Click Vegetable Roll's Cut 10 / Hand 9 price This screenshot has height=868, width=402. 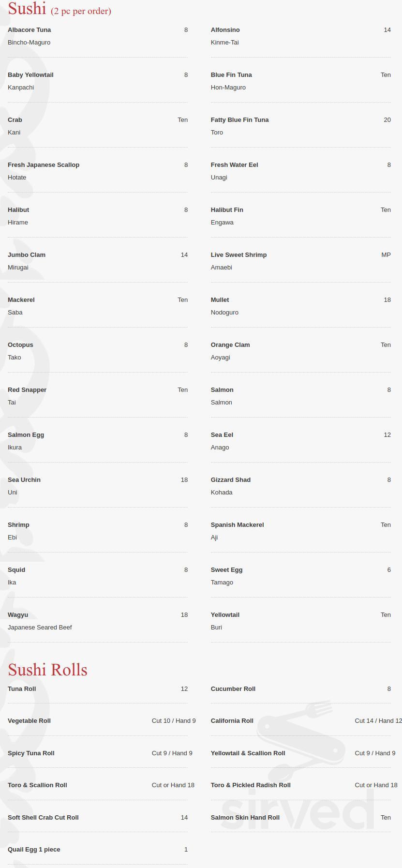click(174, 721)
